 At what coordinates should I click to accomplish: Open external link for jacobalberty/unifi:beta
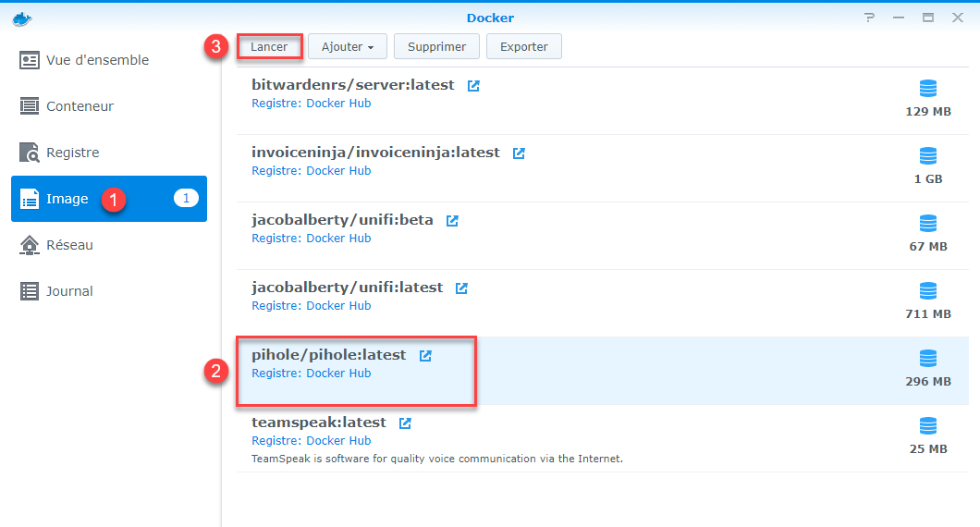tap(452, 221)
